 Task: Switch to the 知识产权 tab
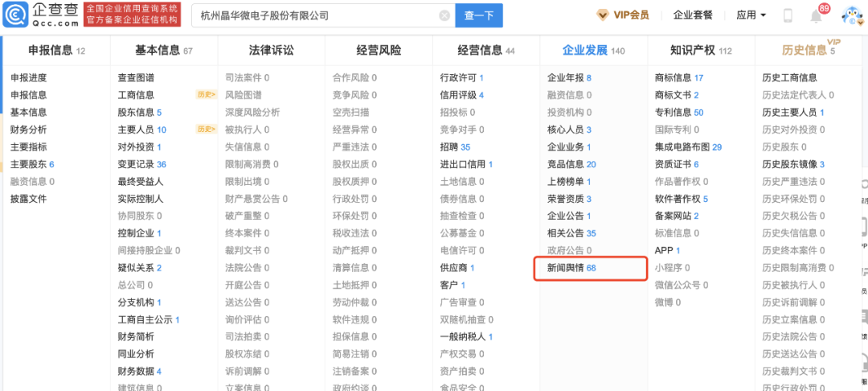click(692, 51)
